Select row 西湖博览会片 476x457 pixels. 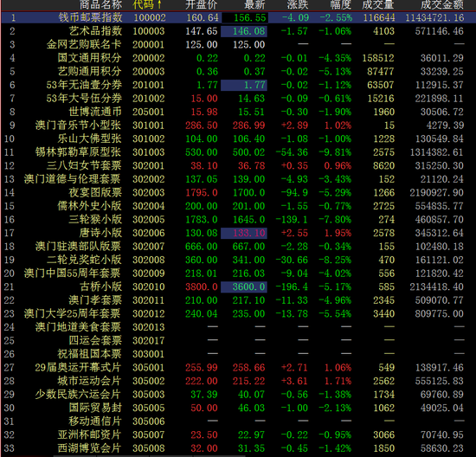click(238, 448)
